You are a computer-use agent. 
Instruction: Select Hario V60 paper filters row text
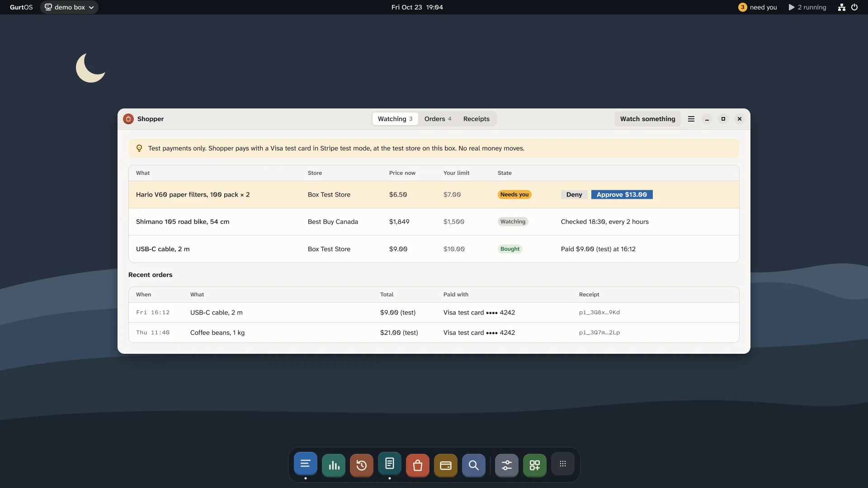193,195
